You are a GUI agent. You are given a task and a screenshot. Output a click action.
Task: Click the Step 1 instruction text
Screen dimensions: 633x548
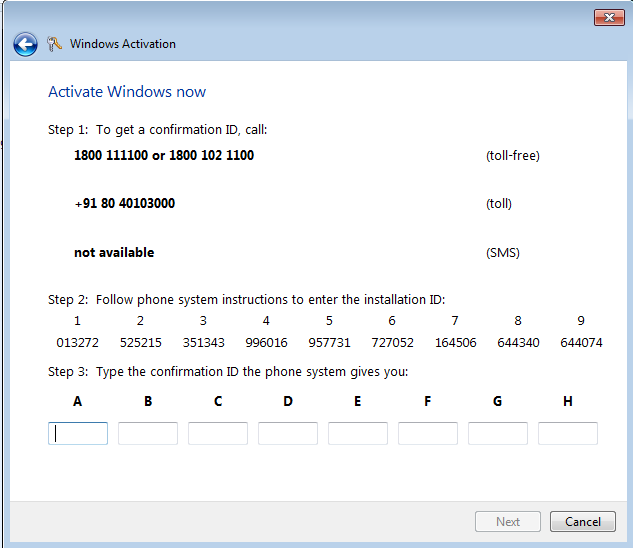[x=157, y=130]
